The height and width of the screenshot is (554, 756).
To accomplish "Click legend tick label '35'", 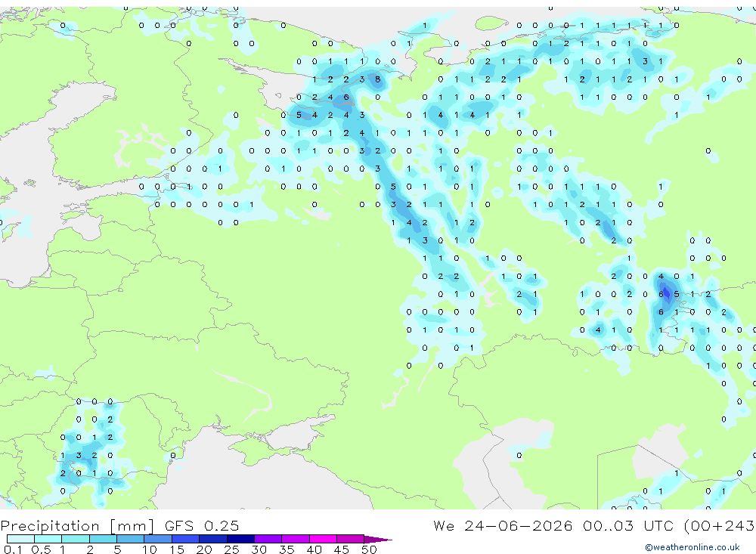I will [287, 549].
